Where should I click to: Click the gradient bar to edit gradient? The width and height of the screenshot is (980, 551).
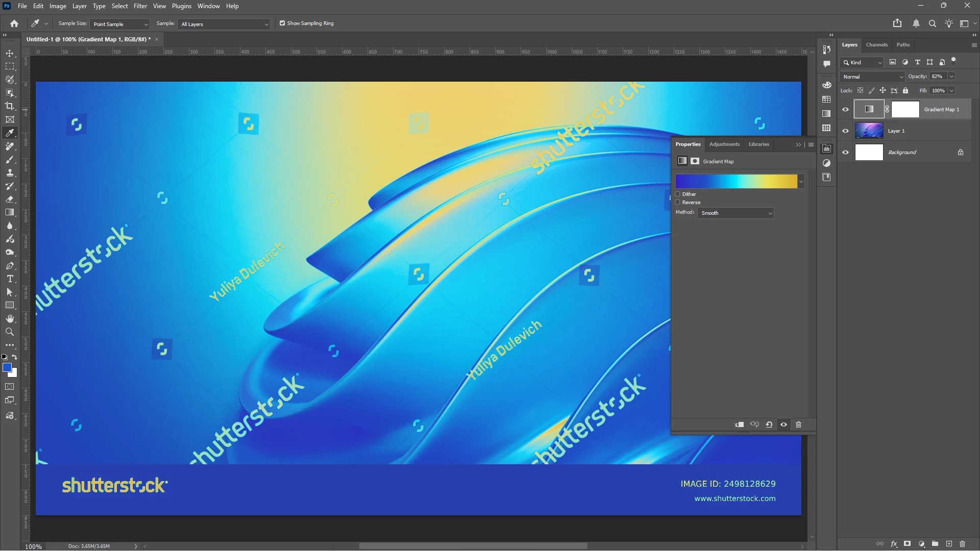coord(736,182)
